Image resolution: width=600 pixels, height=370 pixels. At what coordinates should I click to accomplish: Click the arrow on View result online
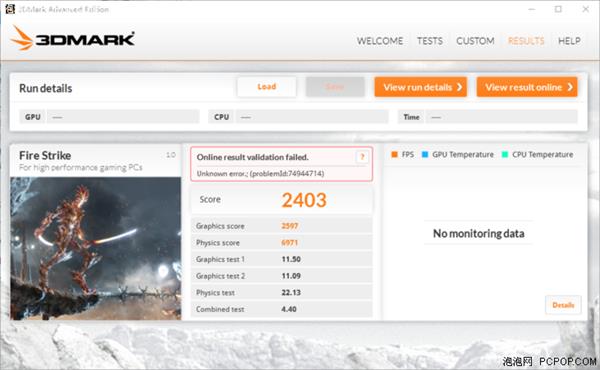tap(570, 87)
